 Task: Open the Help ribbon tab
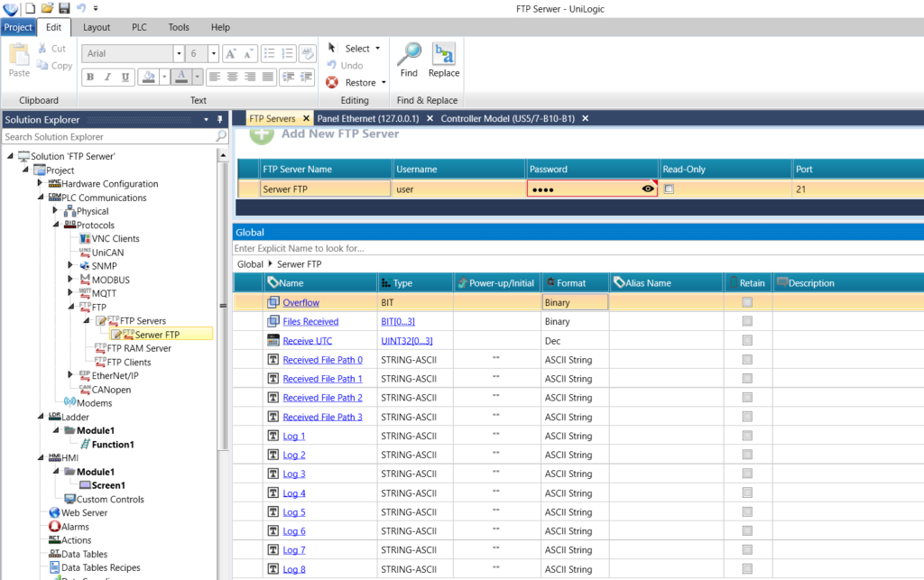click(x=220, y=27)
